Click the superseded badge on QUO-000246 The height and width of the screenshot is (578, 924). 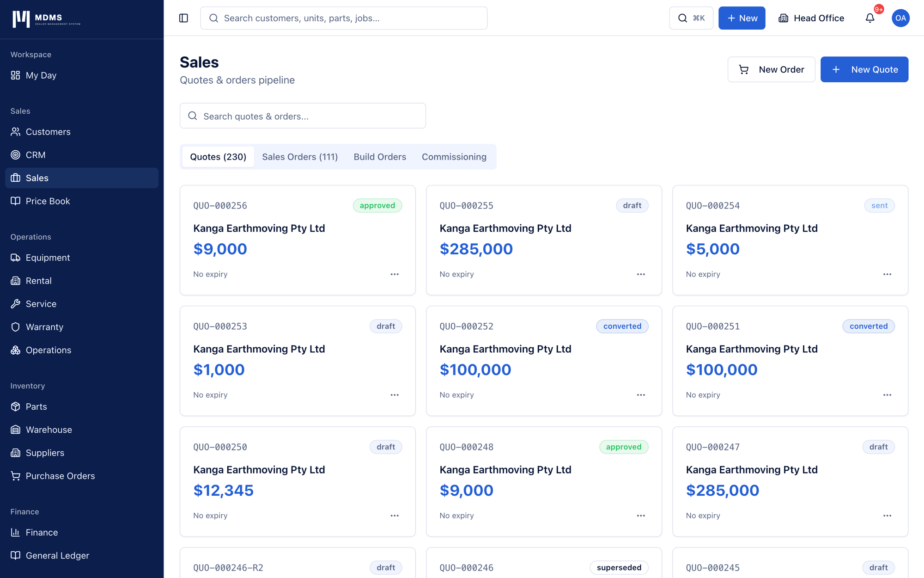tap(619, 567)
